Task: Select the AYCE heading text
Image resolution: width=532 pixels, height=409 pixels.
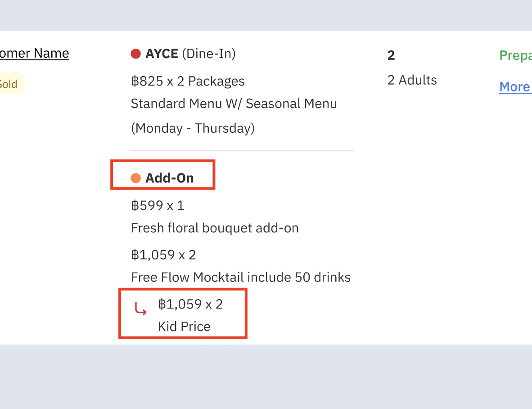Action: click(162, 54)
